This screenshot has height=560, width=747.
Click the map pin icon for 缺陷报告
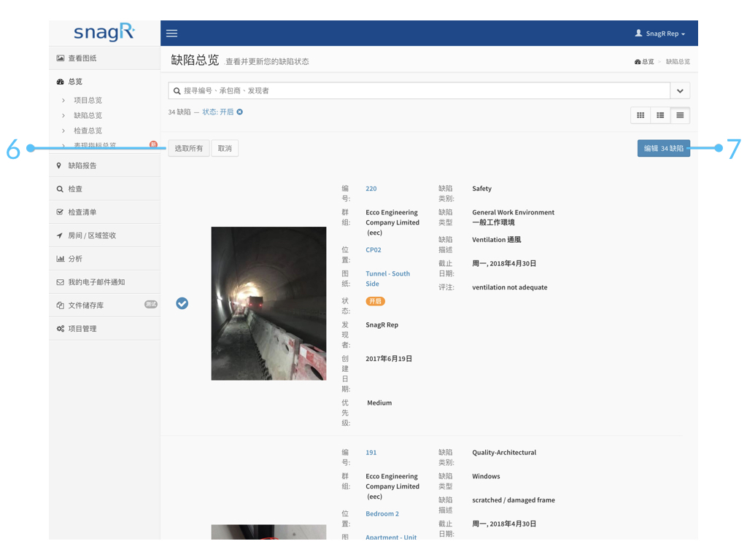pyautogui.click(x=58, y=166)
